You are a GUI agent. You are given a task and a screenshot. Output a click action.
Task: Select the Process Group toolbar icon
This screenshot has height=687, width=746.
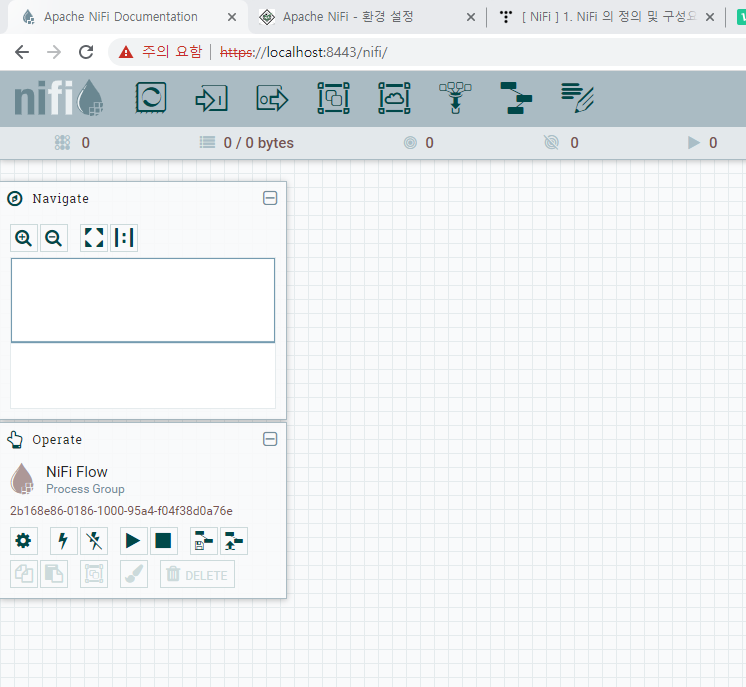pyautogui.click(x=334, y=98)
